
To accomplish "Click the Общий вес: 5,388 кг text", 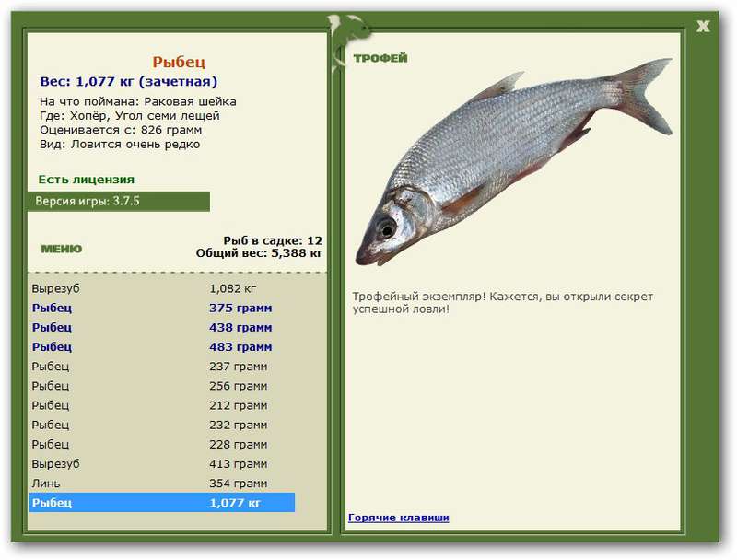I will (259, 253).
